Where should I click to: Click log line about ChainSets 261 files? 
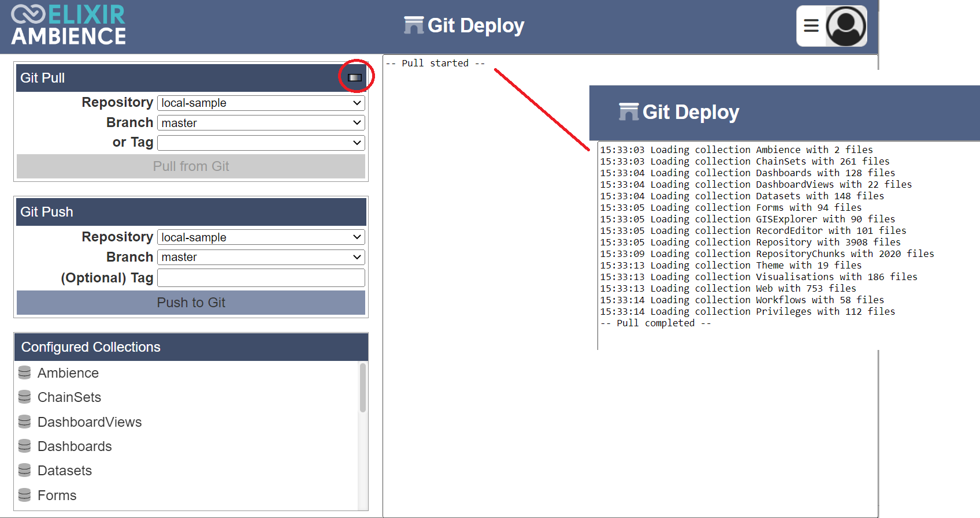pyautogui.click(x=745, y=161)
